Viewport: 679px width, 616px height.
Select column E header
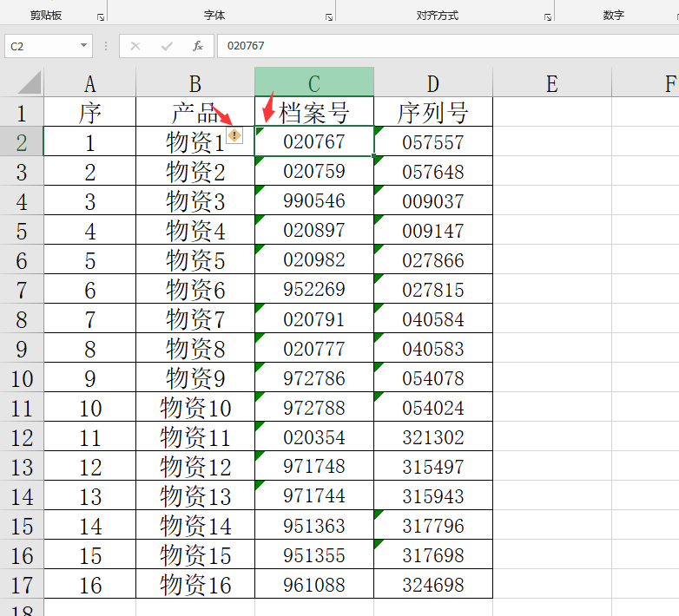(552, 82)
